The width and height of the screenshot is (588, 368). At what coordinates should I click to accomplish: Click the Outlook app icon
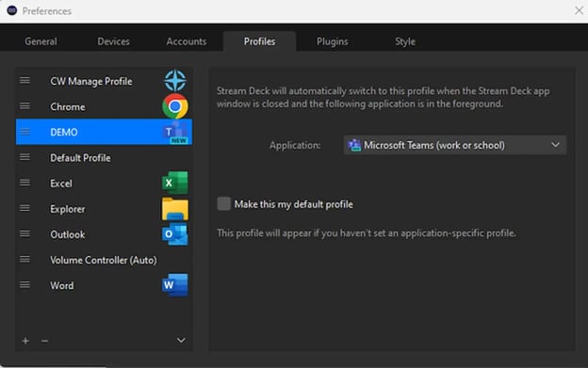175,234
